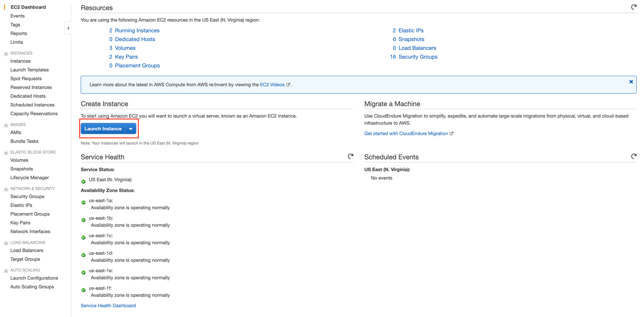Click the US East region status icon
The height and width of the screenshot is (317, 644).
coord(83,182)
